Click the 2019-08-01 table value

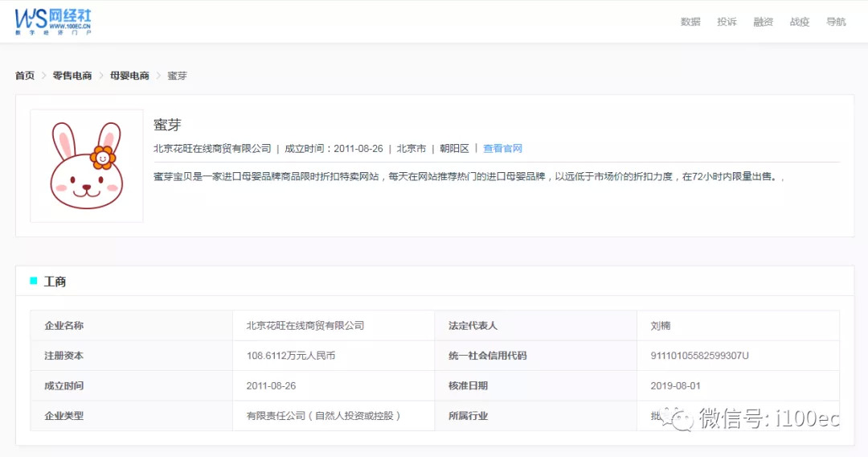tap(675, 385)
